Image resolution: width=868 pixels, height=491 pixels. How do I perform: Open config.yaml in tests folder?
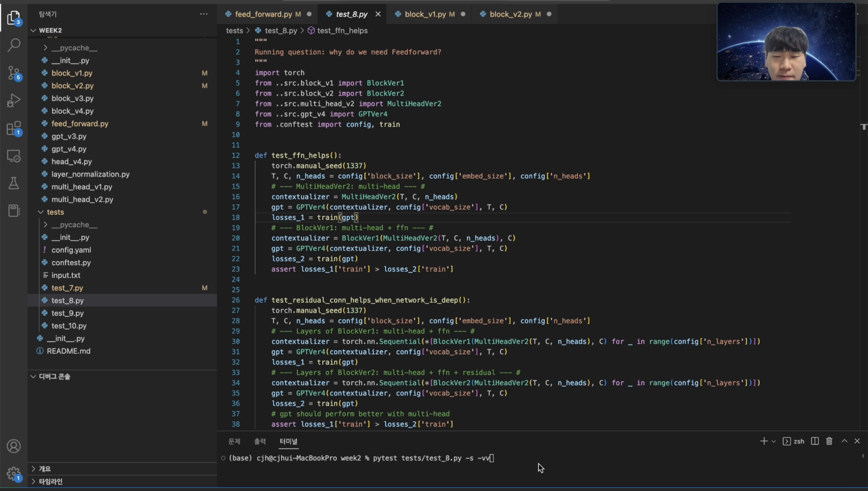[x=122, y=250]
